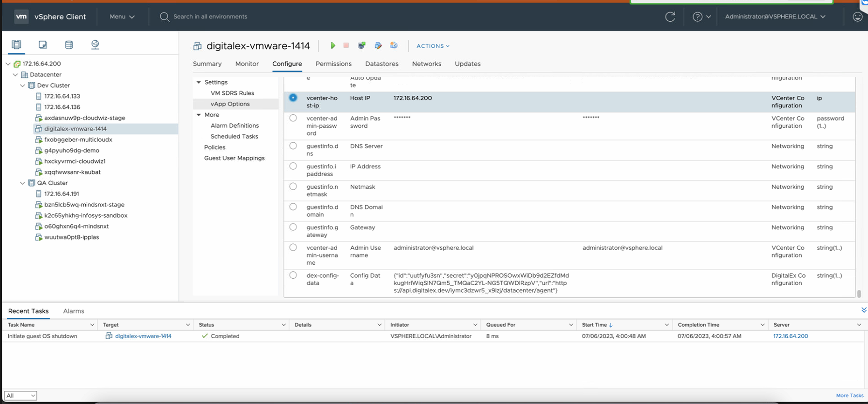Select the dex-config-data radio button

(293, 275)
